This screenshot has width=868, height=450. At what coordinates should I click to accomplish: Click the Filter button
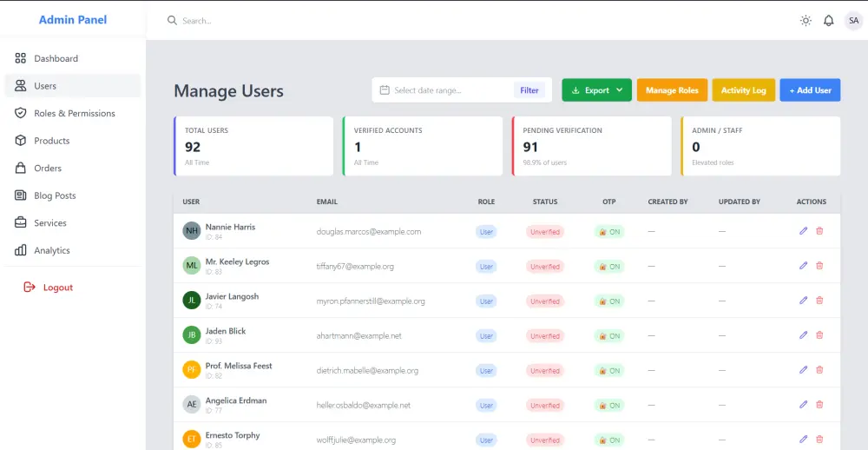[x=529, y=90]
